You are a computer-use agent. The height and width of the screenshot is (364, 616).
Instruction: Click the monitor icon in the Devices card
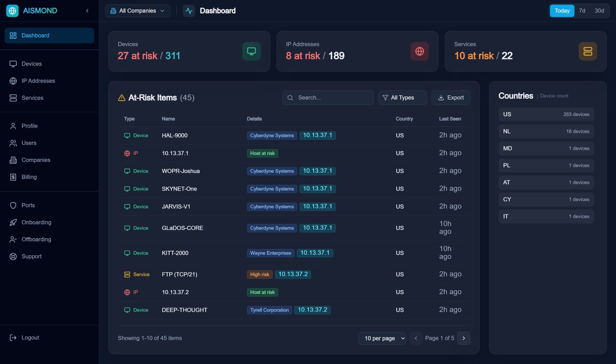pyautogui.click(x=251, y=51)
